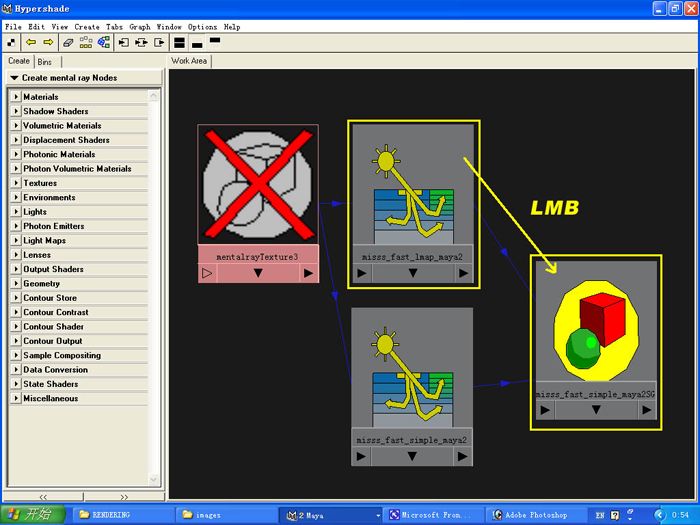Image resolution: width=700 pixels, height=525 pixels.
Task: Switch to Adobe Photoshop in taskbar
Action: point(535,515)
